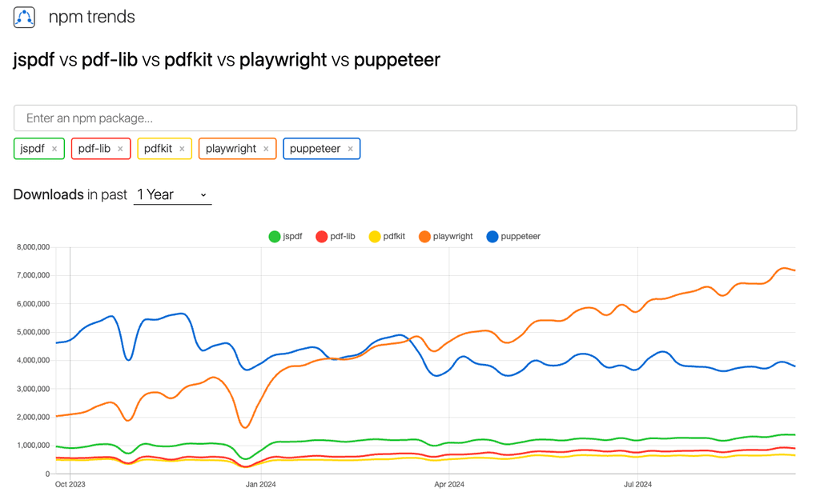This screenshot has height=504, width=820.
Task: Focus the Enter an npm package field
Action: [405, 118]
